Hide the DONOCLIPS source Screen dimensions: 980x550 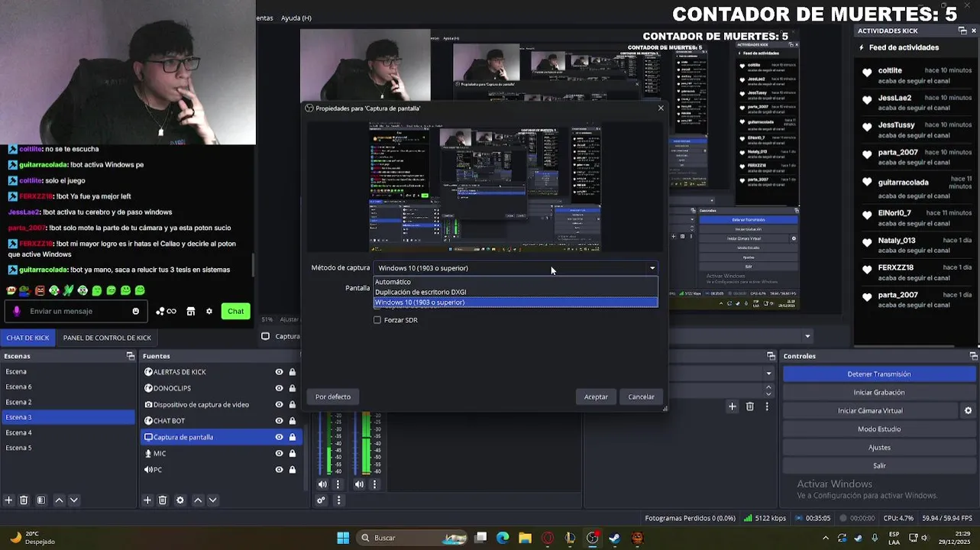point(279,388)
